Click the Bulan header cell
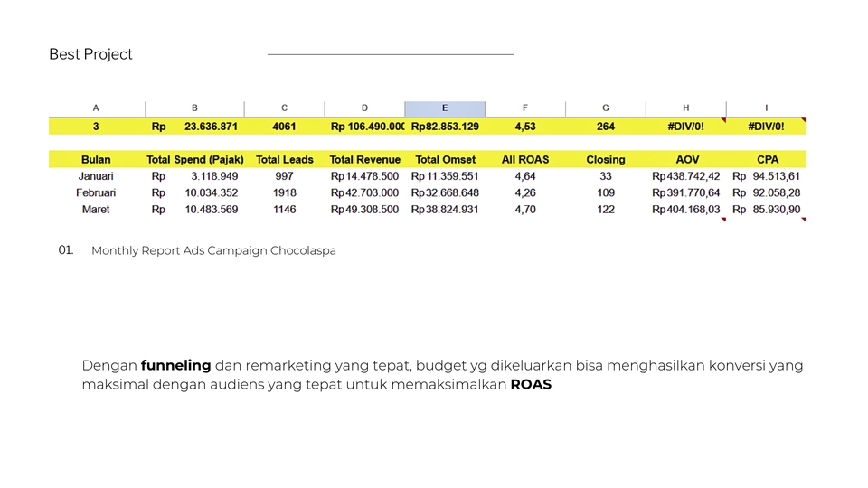Viewport: 868px width, 488px height. 97,159
